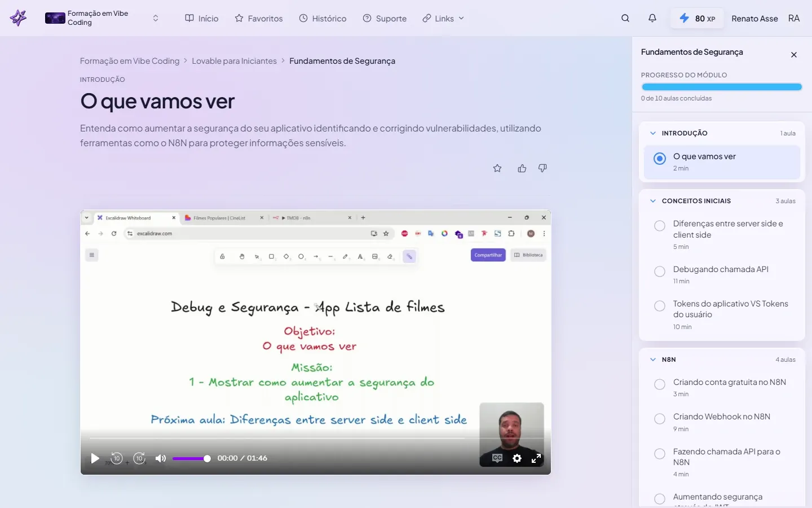Skip video forward 10 seconds
This screenshot has height=508, width=812.
[139, 458]
